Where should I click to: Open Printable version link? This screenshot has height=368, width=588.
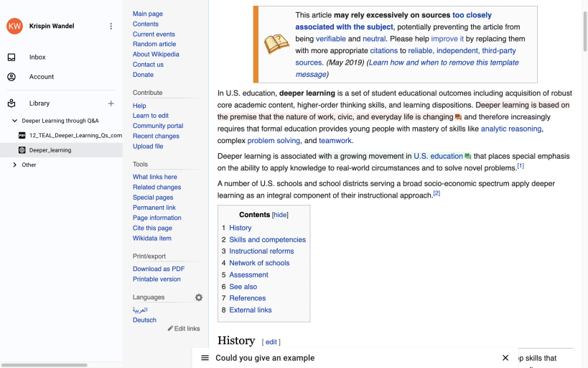click(157, 279)
